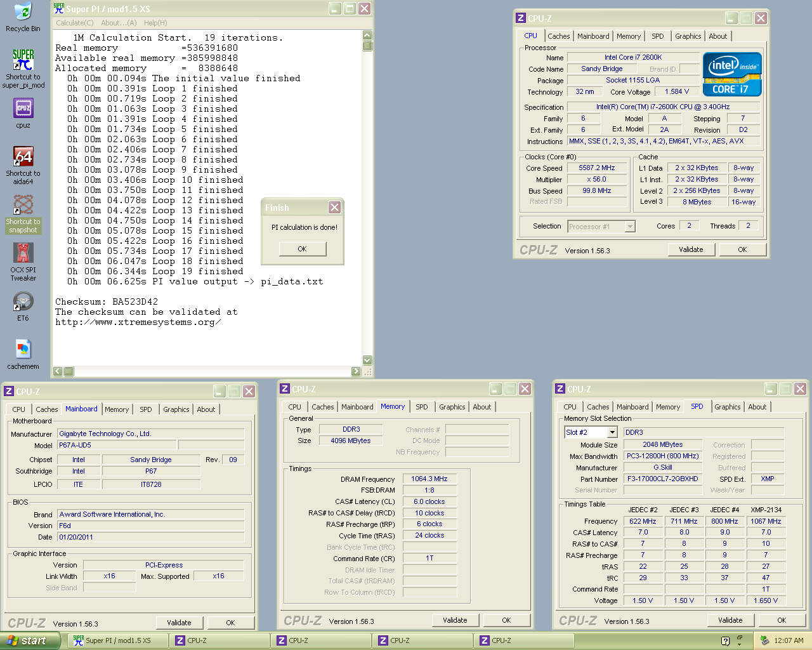
Task: Click Validate in the SPD CPU-Z window
Action: pyautogui.click(x=731, y=620)
